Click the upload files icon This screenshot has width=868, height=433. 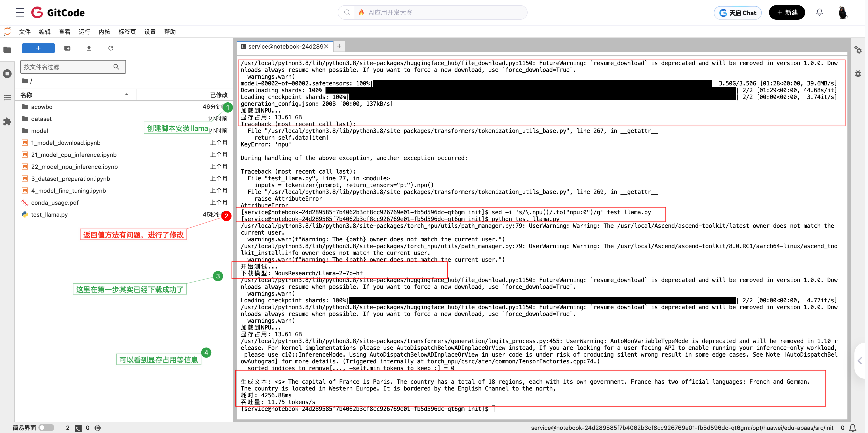[89, 48]
